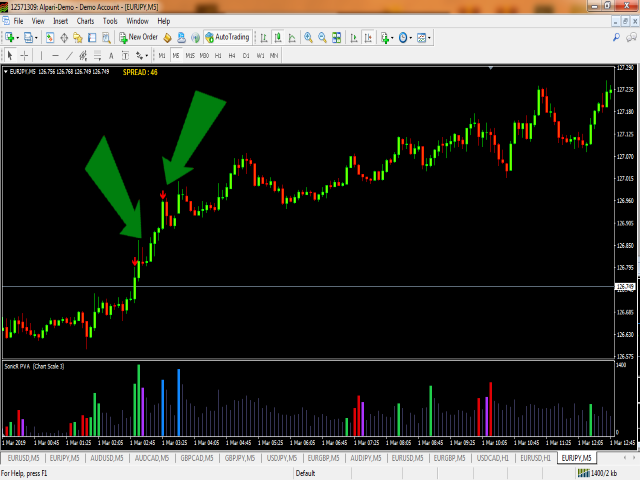Select the arrow cursor tool

pos(10,56)
